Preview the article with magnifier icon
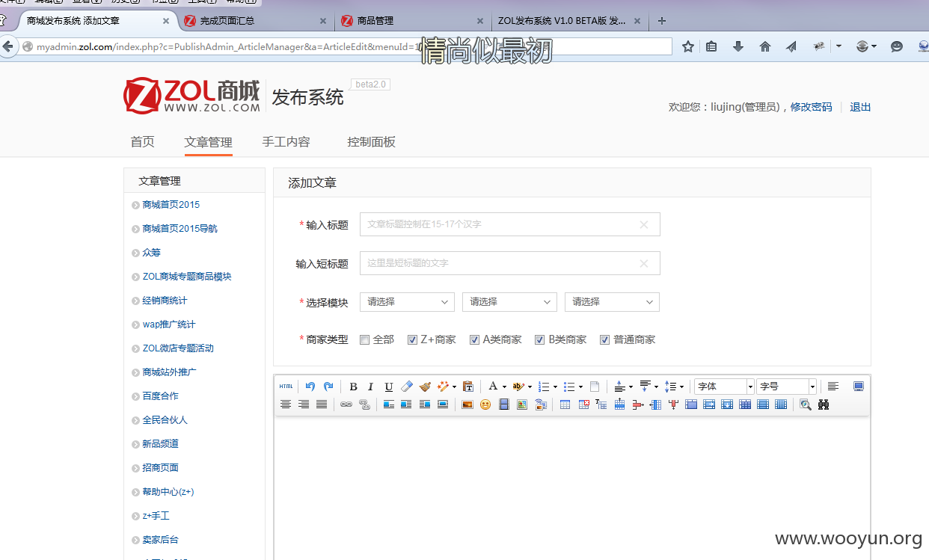The image size is (929, 560). coord(806,404)
